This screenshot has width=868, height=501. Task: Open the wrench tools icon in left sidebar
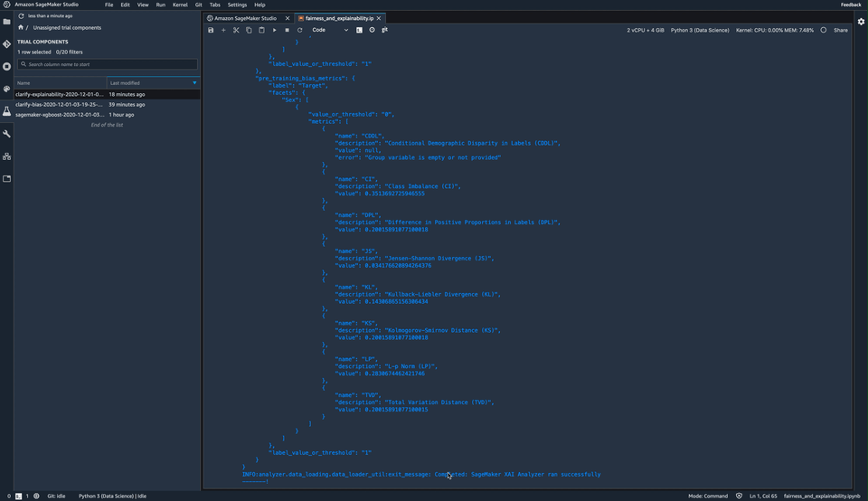[x=6, y=134]
